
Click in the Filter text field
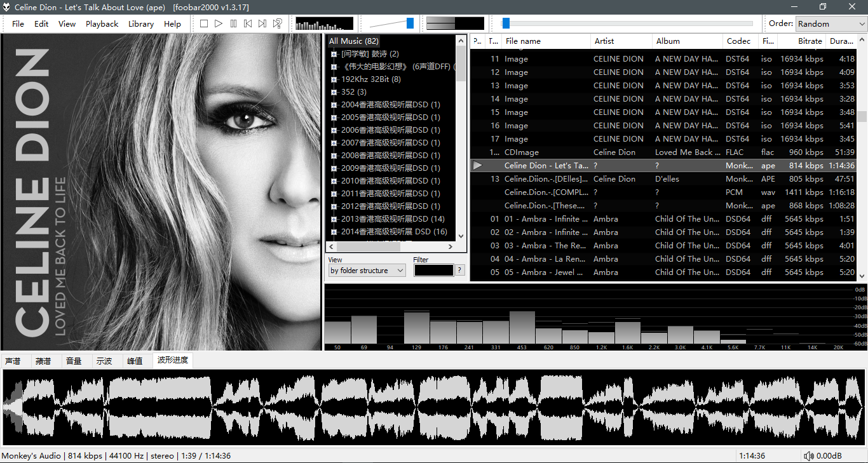(x=433, y=271)
